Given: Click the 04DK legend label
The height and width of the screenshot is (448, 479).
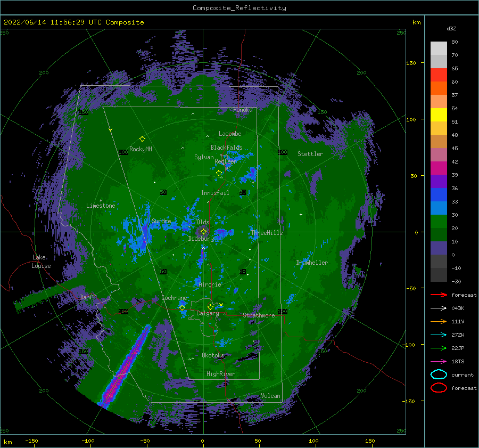Looking at the screenshot, I should point(458,308).
